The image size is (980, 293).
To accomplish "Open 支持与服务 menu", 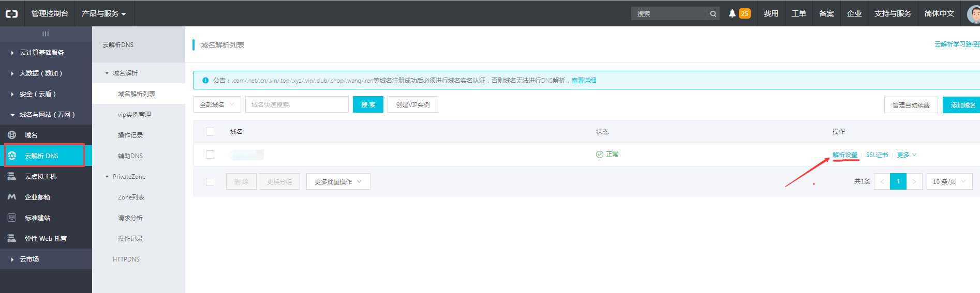I will (x=893, y=13).
